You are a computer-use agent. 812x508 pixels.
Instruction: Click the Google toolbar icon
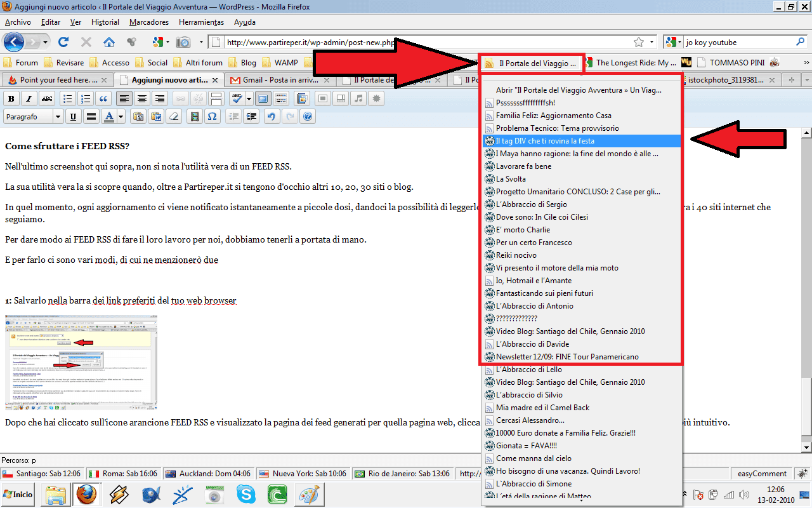coord(158,43)
